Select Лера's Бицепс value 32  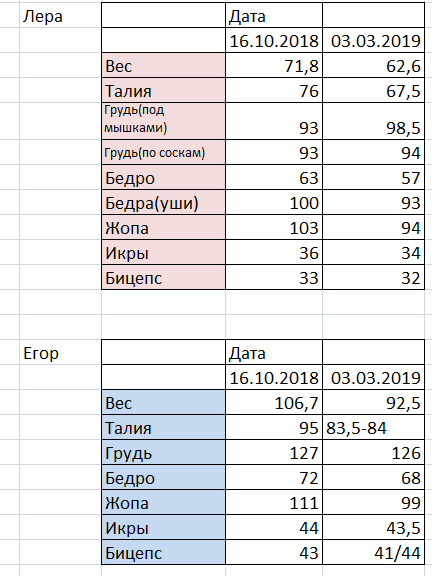point(373,277)
